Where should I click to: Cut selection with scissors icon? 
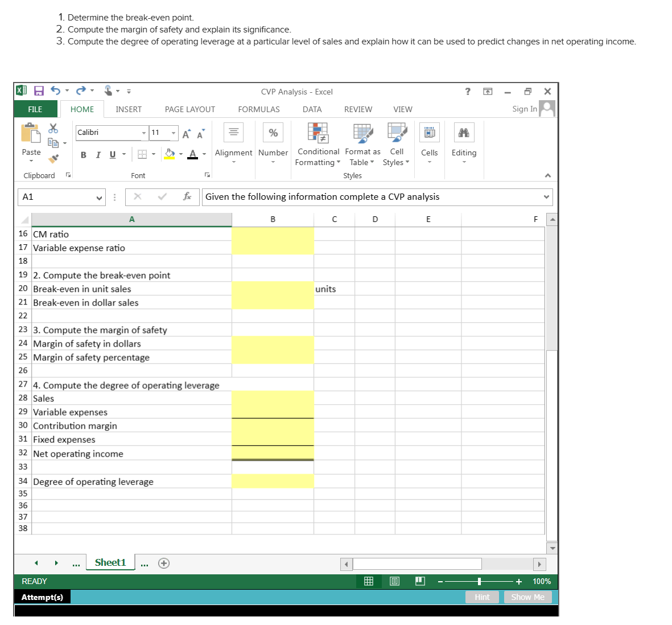click(53, 128)
